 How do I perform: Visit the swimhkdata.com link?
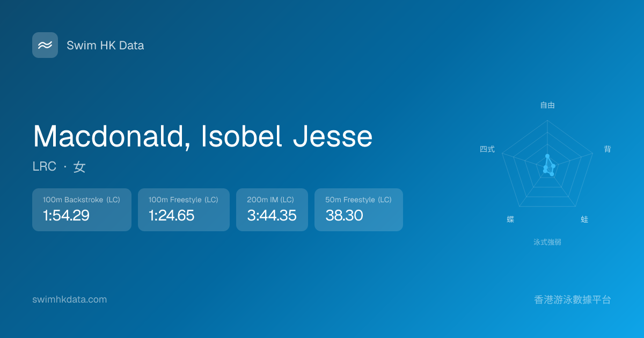[69, 299]
